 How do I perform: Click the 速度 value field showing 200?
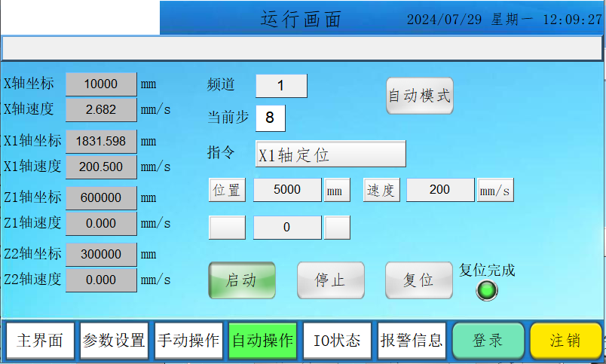click(440, 191)
